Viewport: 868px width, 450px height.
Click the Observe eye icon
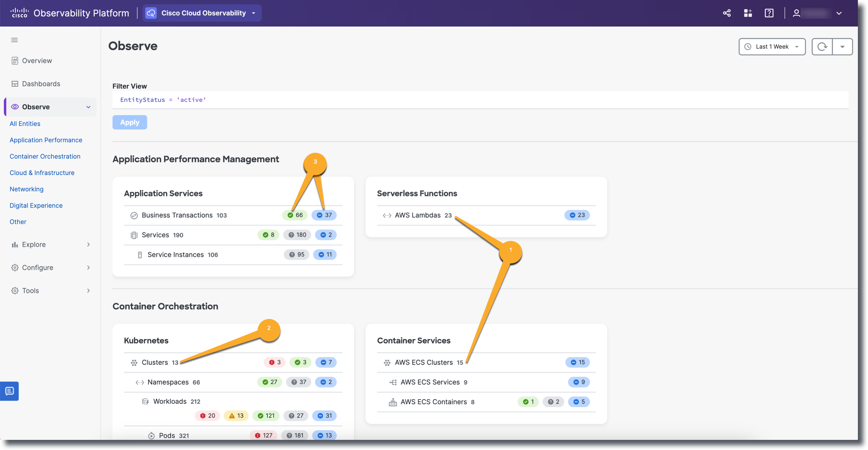pyautogui.click(x=15, y=107)
